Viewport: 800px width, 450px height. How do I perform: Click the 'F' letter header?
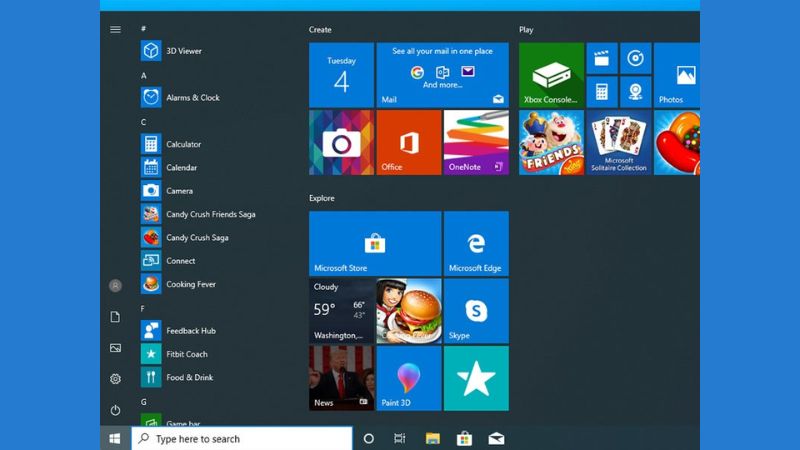(142, 309)
